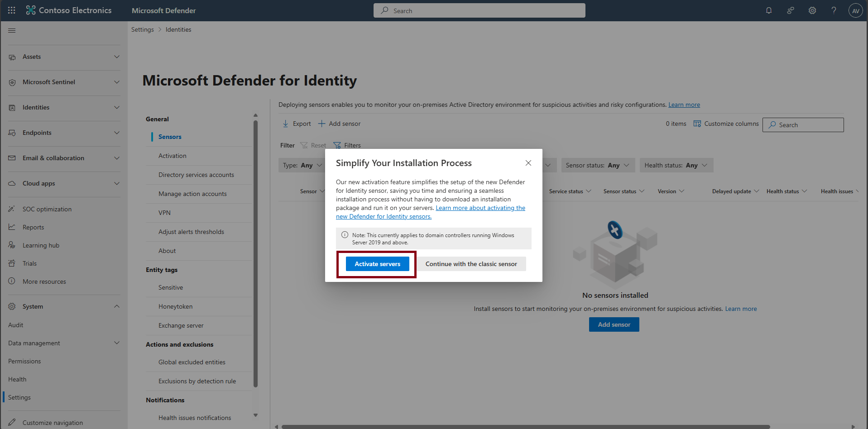Click the blue Add sensor button
This screenshot has height=429, width=868.
(614, 324)
